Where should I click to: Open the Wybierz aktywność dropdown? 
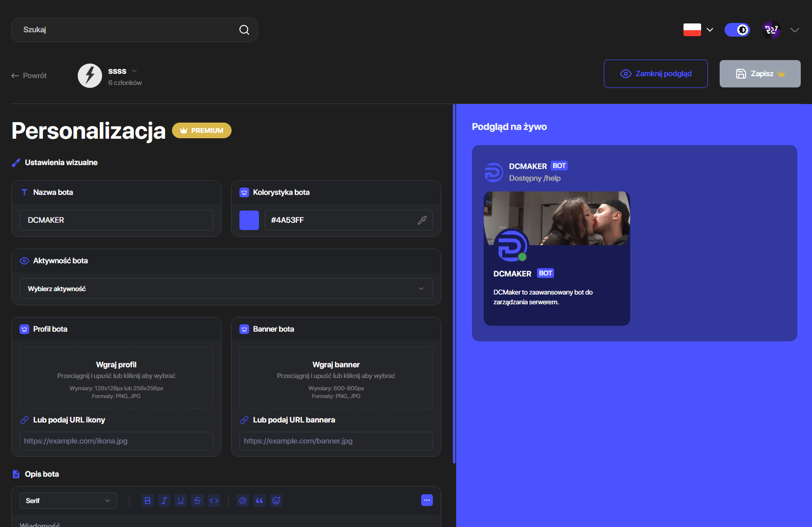click(x=226, y=289)
